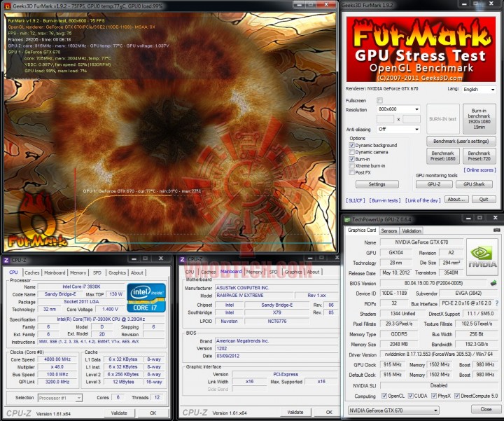Click Burn-in benchmark 1920x1080 15min button
Image resolution: width=504 pixels, height=421 pixels.
[479, 118]
